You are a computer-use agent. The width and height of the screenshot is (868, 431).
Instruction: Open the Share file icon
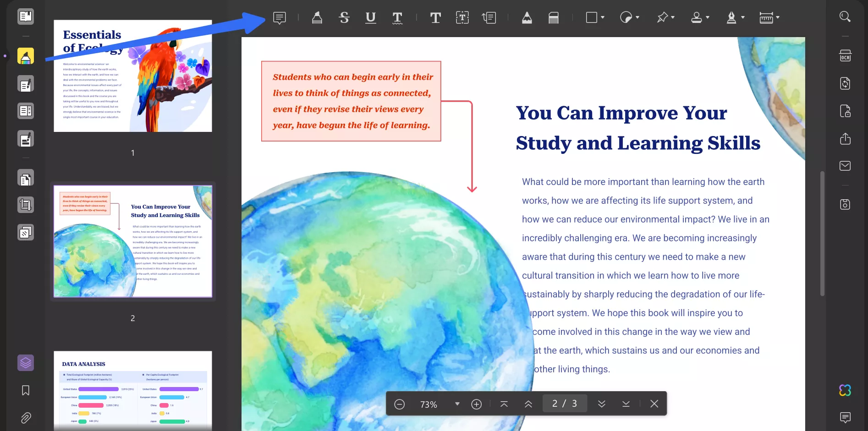tap(845, 139)
